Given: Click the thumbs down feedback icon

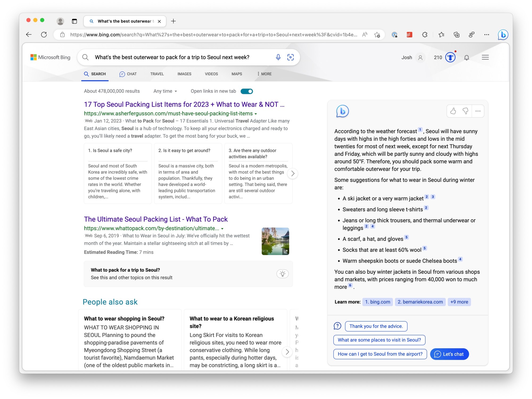Looking at the screenshot, I should click(x=465, y=111).
